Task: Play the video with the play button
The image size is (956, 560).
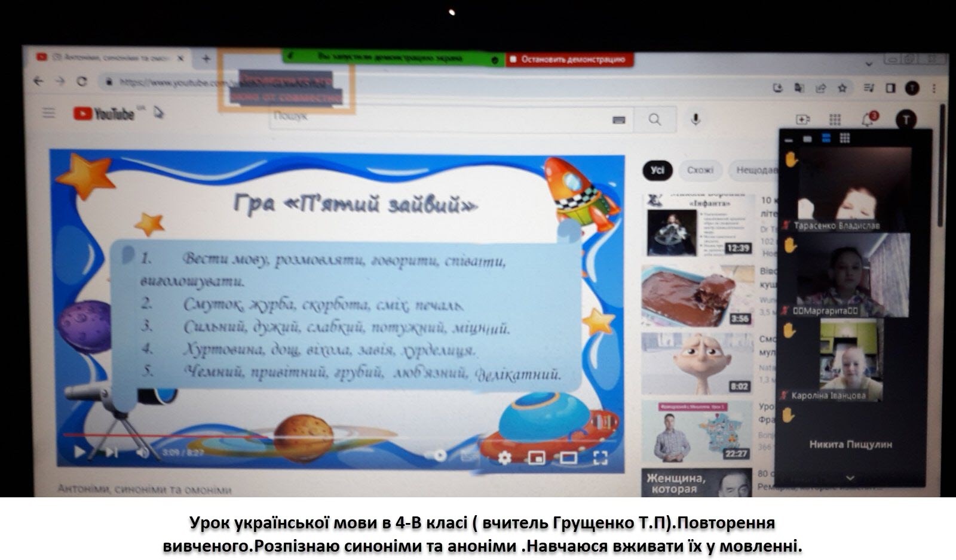Action: point(79,452)
